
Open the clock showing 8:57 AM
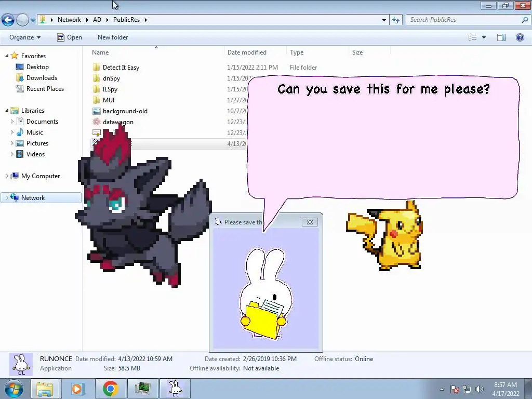click(x=506, y=389)
